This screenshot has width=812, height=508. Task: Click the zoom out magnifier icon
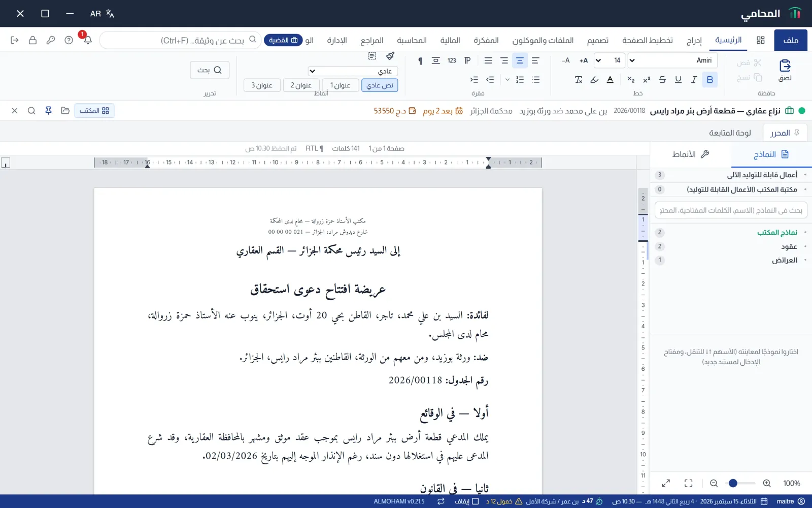pos(714,483)
